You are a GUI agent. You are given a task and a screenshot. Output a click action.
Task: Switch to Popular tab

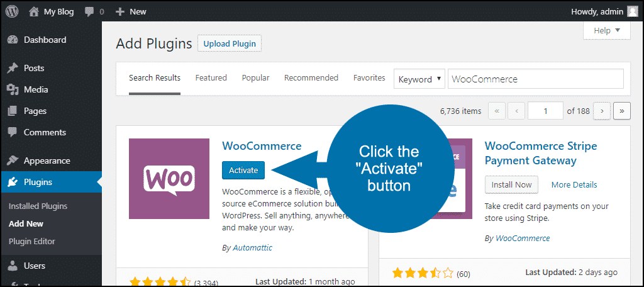255,77
